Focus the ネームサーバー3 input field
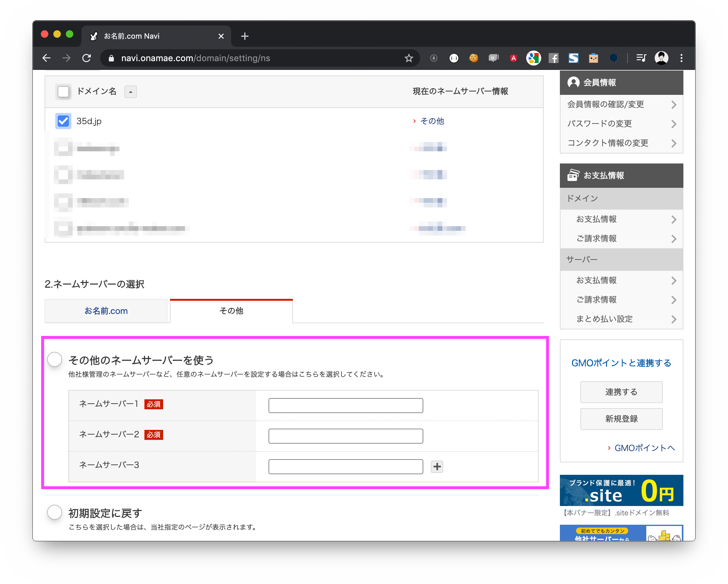Image resolution: width=728 pixels, height=584 pixels. click(x=345, y=466)
